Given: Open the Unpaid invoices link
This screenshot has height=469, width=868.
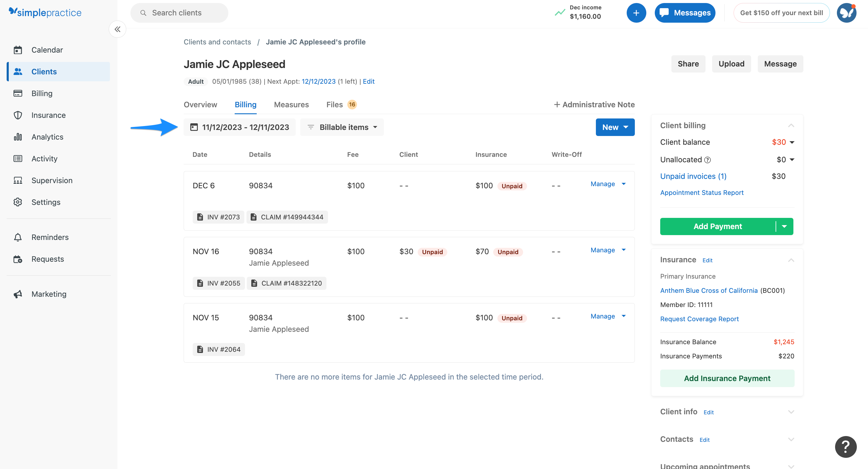Looking at the screenshot, I should pyautogui.click(x=693, y=176).
